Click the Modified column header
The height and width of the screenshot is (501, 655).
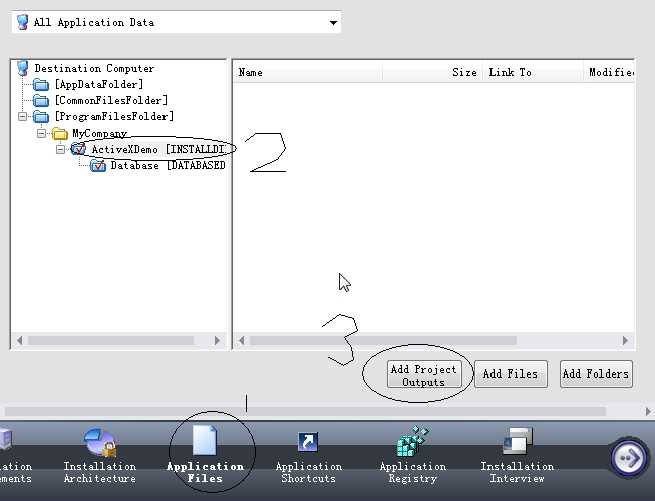(609, 72)
